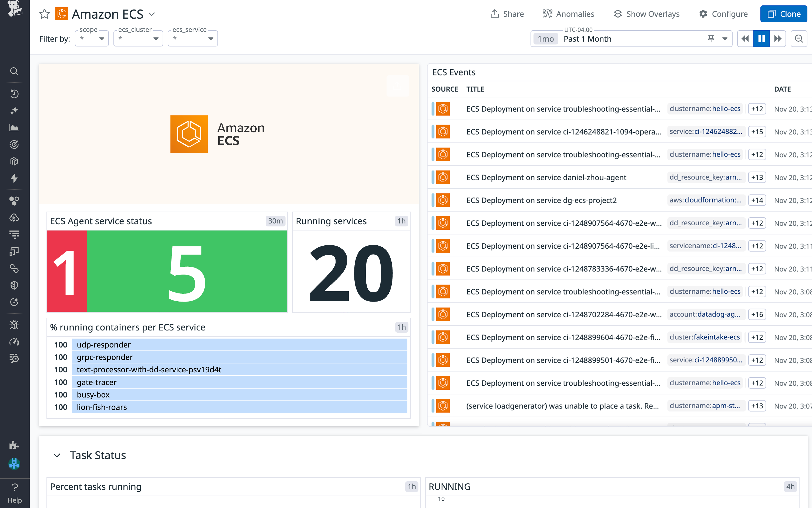
Task: Pause the dashboard live updates
Action: click(761, 39)
